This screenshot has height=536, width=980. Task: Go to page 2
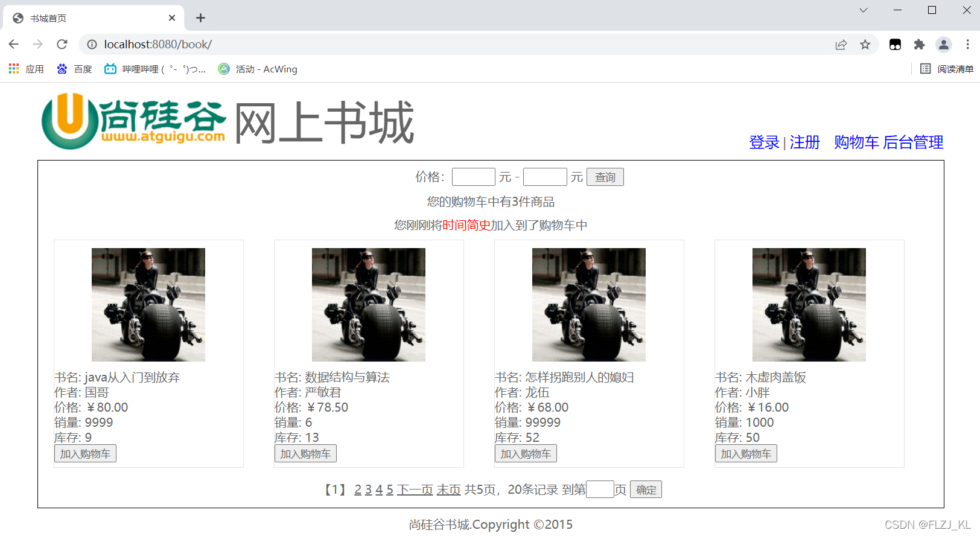pyautogui.click(x=358, y=490)
